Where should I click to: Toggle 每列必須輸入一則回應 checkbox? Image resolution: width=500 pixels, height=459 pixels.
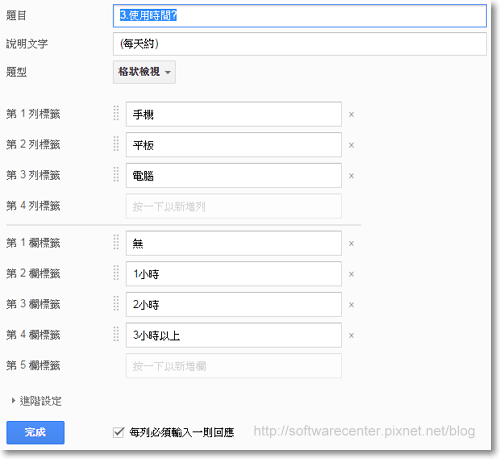(x=118, y=432)
